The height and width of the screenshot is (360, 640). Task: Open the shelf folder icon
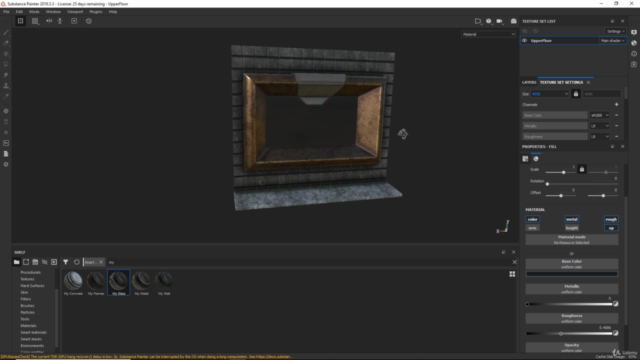click(x=16, y=262)
